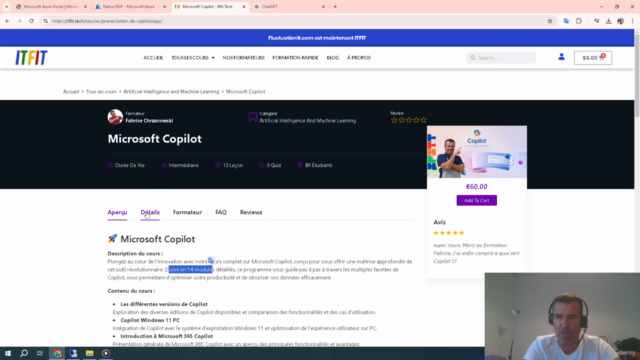Screen dimensions: 640x360
Task: Click the 'Introduction à Microsoft 365 Copilot' item
Action: click(167, 336)
